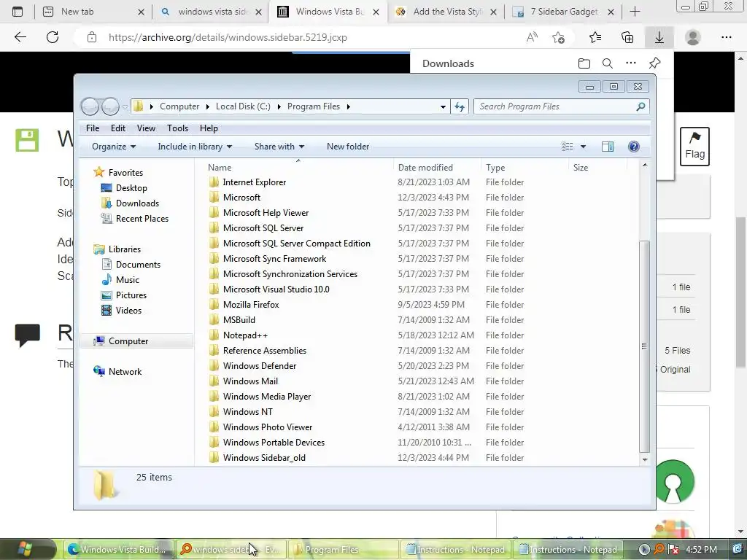This screenshot has height=560, width=747.
Task: Open the Organize dropdown
Action: coord(113,147)
